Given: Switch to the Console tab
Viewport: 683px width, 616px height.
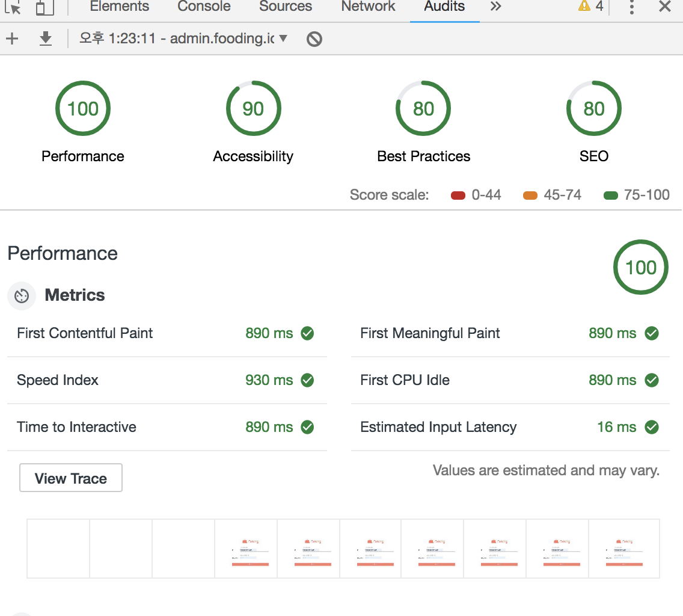Looking at the screenshot, I should coord(204,7).
